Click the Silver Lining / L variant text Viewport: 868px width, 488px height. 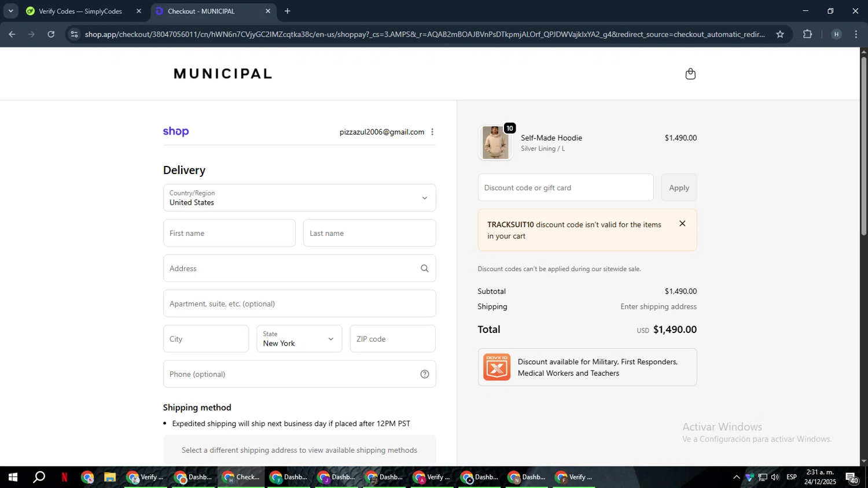click(543, 149)
